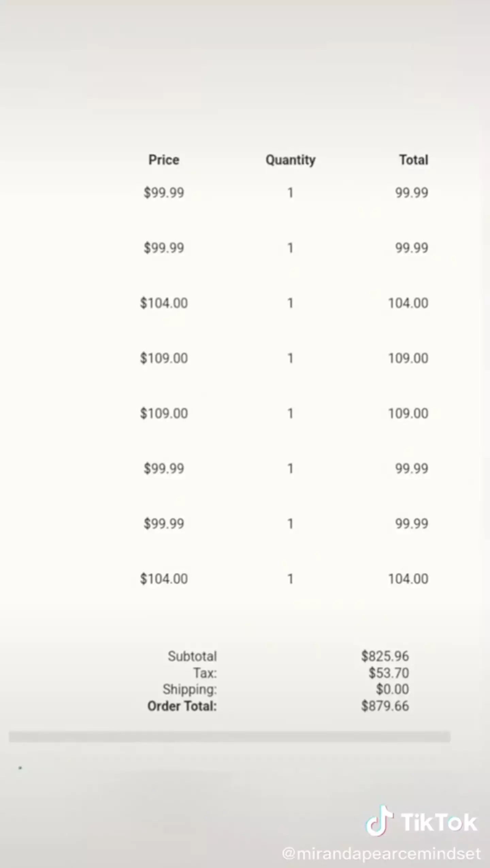Select the $879.66 order total amount

[385, 706]
